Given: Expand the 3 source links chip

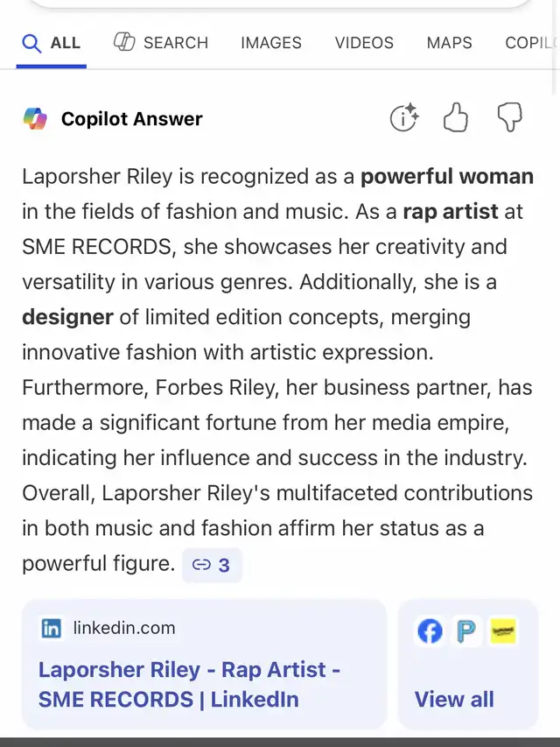Looking at the screenshot, I should point(212,565).
